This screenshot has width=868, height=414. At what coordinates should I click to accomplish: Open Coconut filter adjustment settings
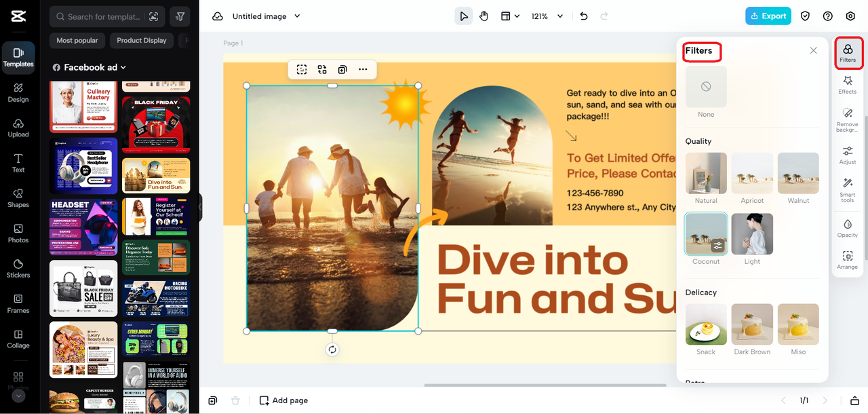pos(717,246)
